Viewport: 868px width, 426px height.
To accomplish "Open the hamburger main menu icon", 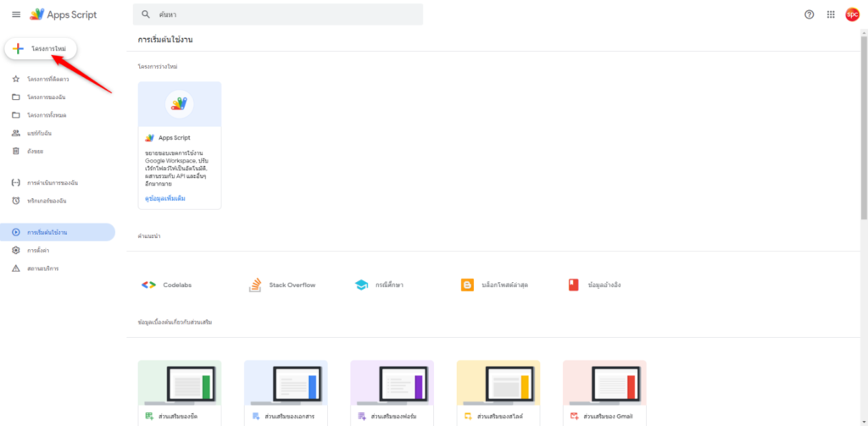I will coord(16,14).
